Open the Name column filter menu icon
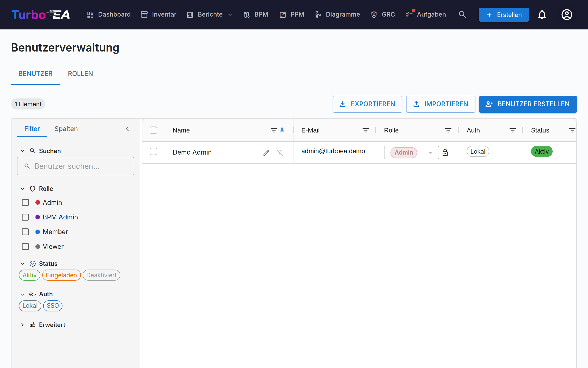This screenshot has width=588, height=368. [274, 130]
